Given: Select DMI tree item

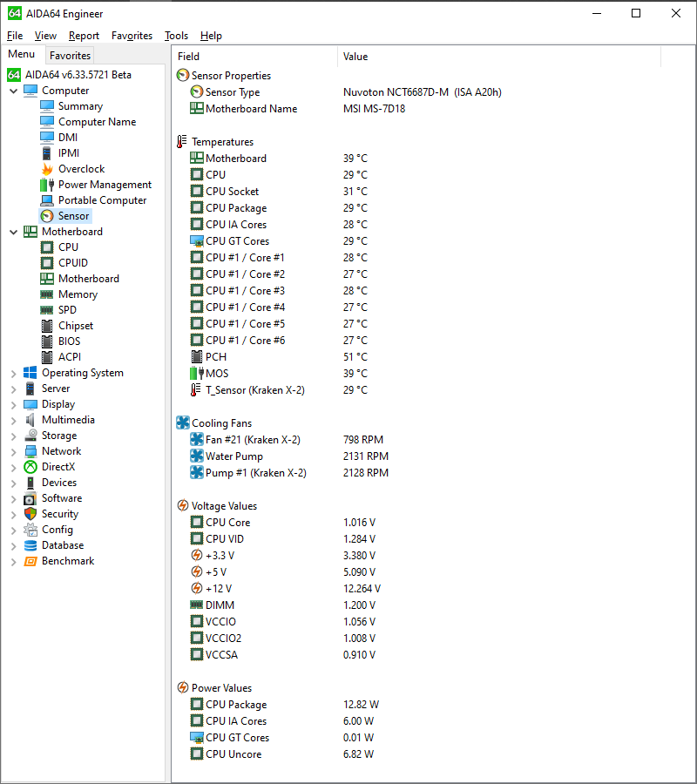Looking at the screenshot, I should [x=68, y=138].
